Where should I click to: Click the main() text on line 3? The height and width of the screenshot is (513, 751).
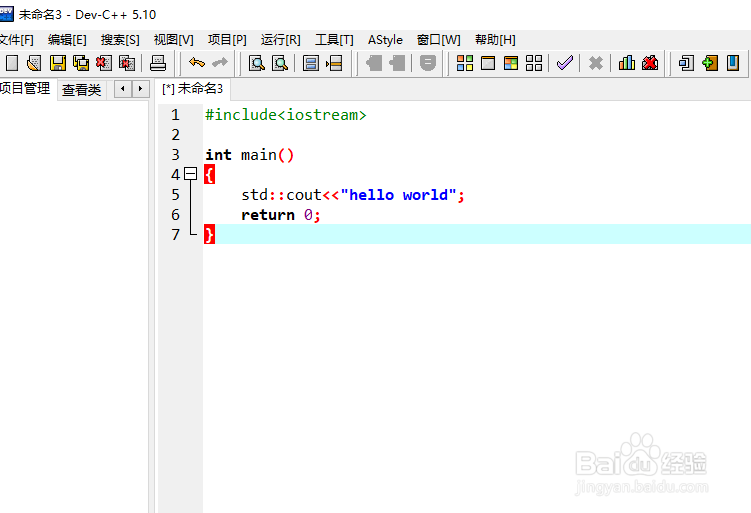(267, 155)
